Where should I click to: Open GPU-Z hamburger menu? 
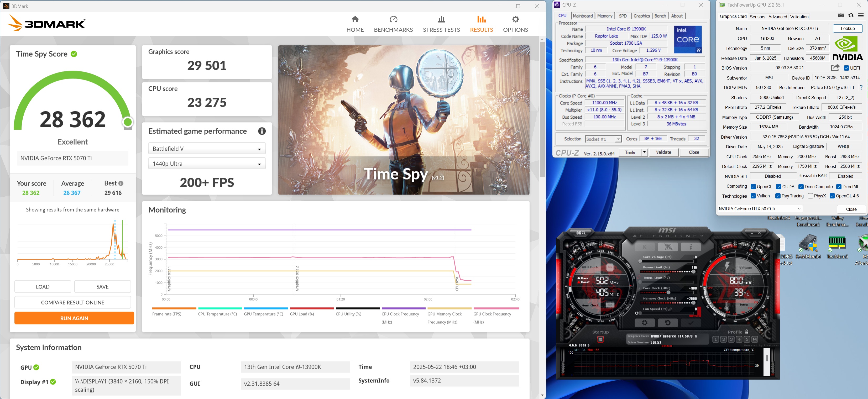coord(861,15)
